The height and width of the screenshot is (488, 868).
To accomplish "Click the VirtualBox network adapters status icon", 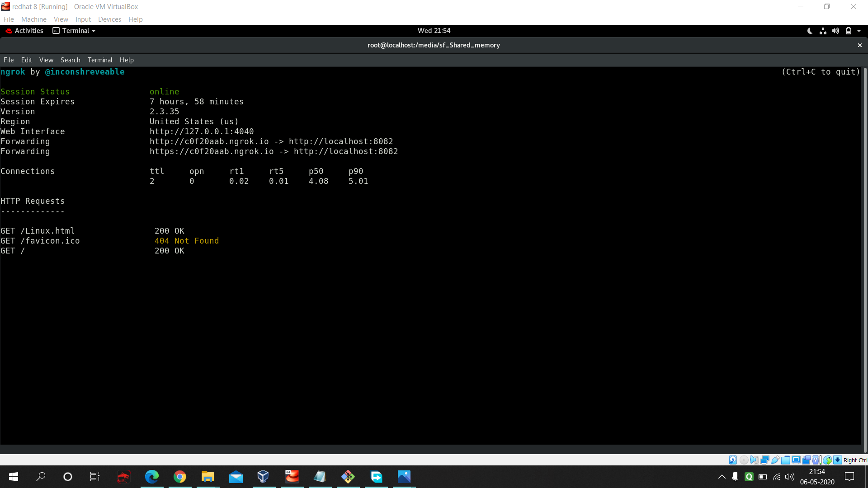I will pyautogui.click(x=765, y=460).
